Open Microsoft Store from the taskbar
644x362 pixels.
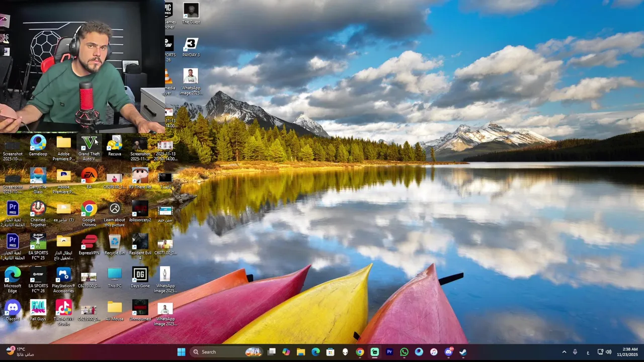[x=330, y=352]
